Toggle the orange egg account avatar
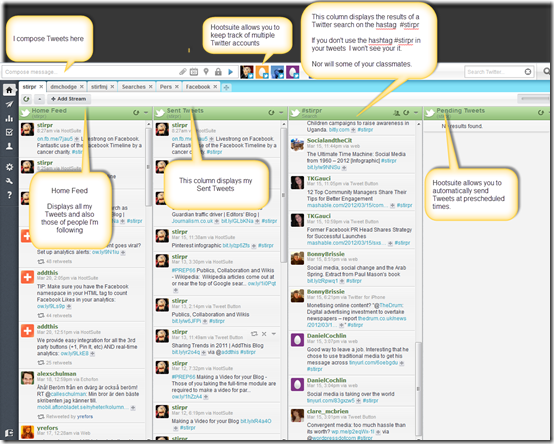The height and width of the screenshot is (444, 554). click(x=262, y=72)
